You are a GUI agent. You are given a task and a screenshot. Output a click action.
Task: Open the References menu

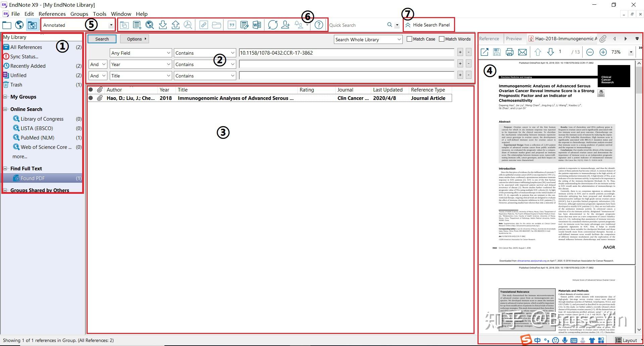52,14
